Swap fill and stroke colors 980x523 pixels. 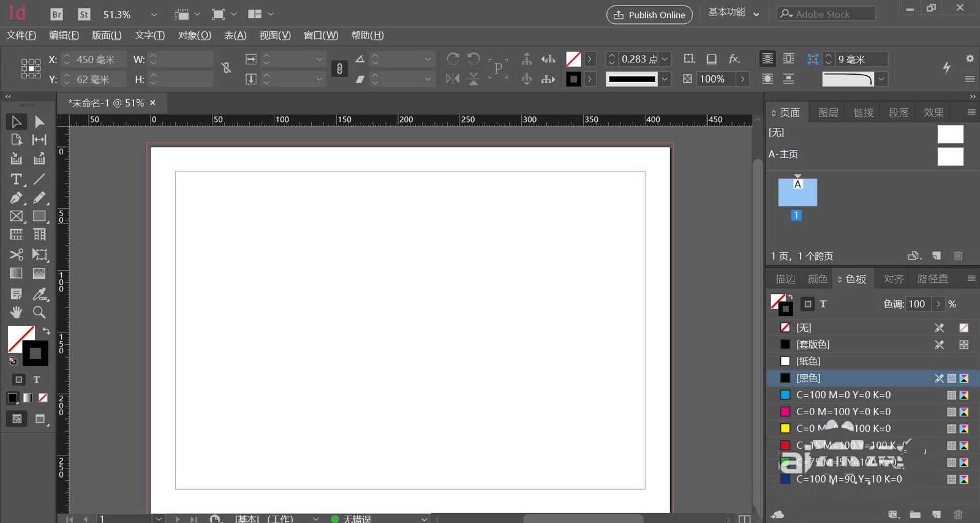tap(47, 331)
